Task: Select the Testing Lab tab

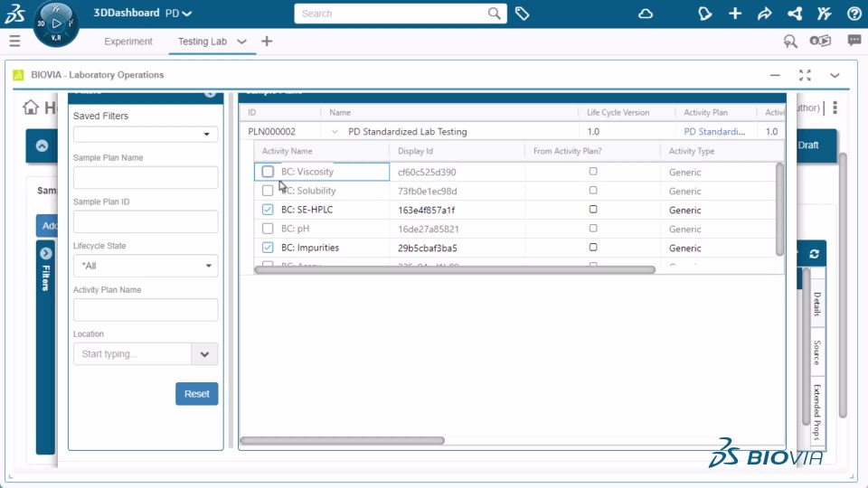Action: click(203, 42)
